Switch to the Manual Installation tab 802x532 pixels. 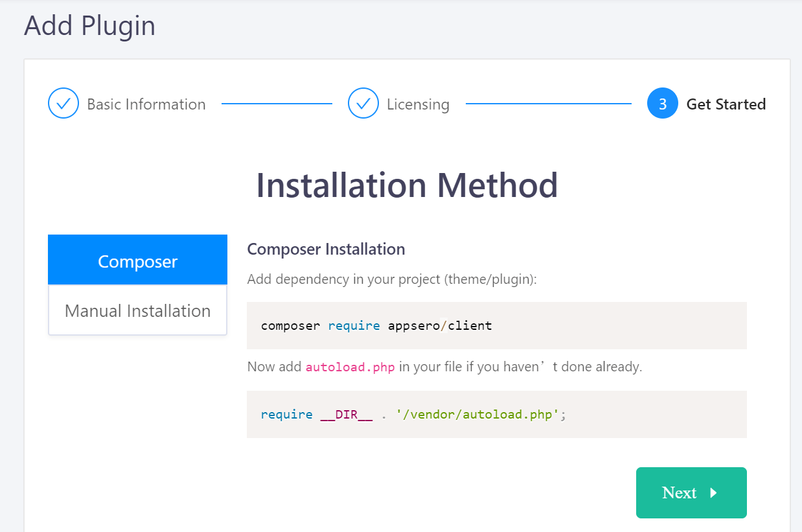tap(137, 310)
